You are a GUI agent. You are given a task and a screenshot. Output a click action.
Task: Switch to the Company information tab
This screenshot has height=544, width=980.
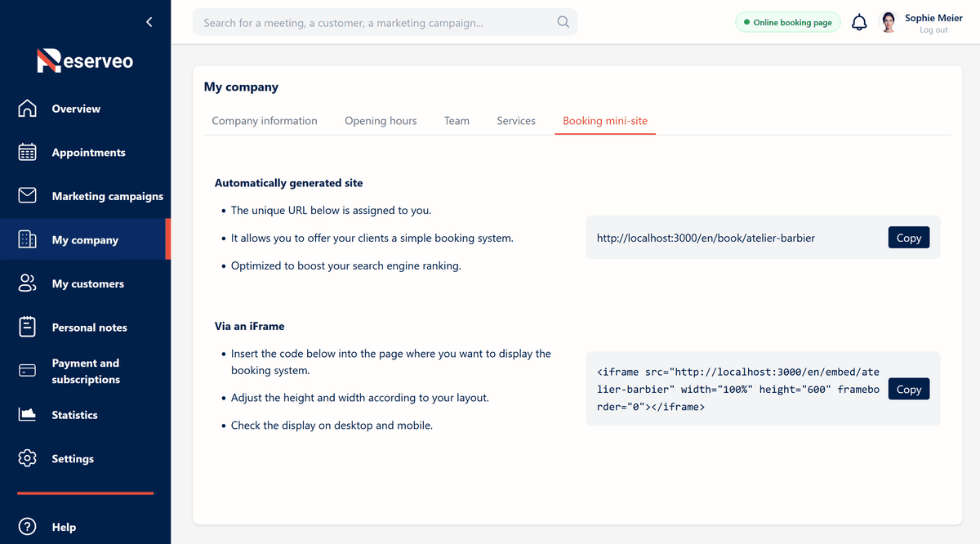point(265,121)
